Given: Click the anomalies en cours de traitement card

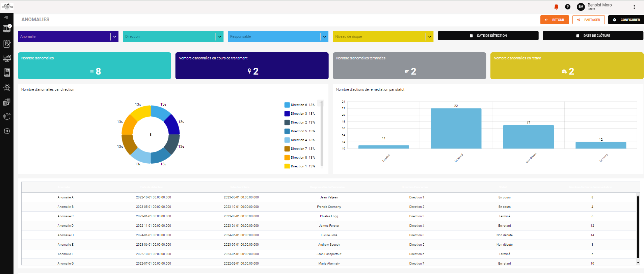Looking at the screenshot, I should pos(252,66).
